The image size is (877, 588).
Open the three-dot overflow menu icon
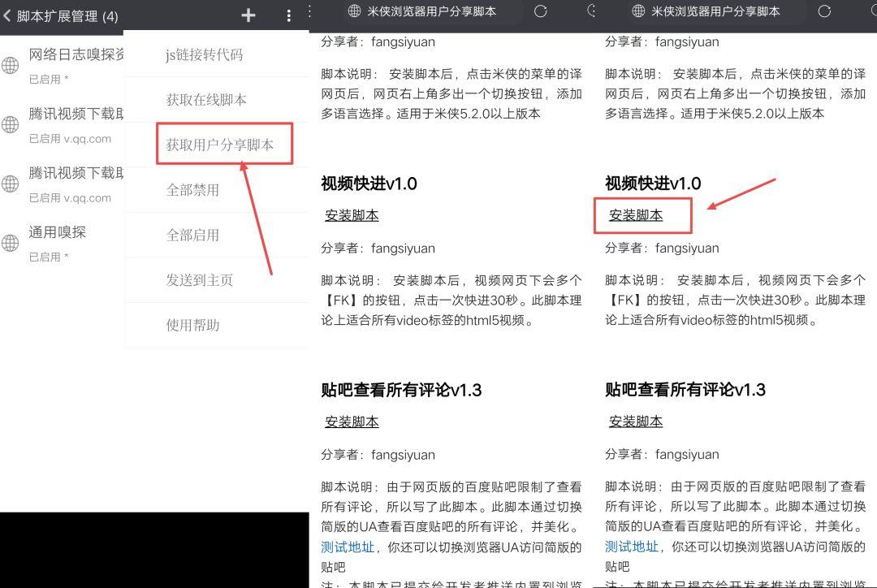287,15
